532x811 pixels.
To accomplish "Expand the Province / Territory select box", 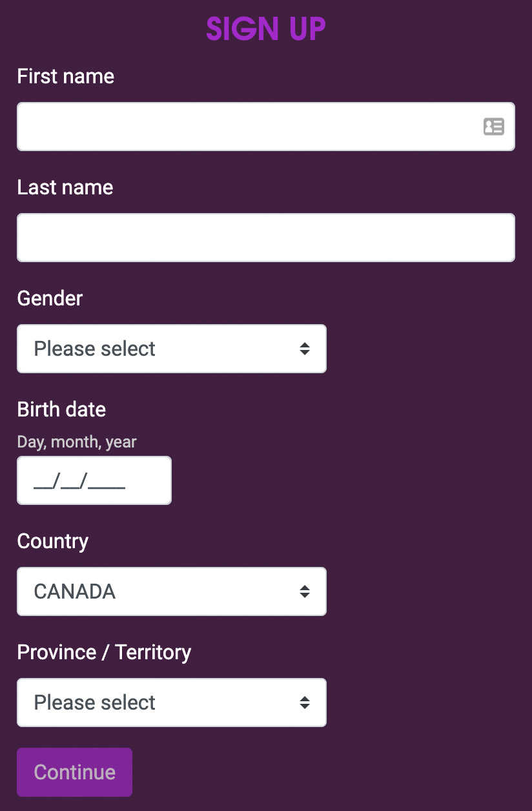I will 172,703.
